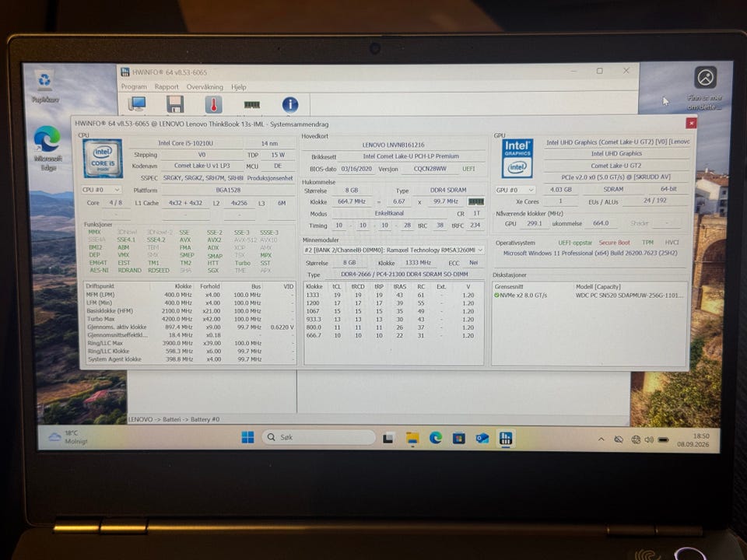Open the Hjelp menu
747x560 pixels.
tap(239, 86)
